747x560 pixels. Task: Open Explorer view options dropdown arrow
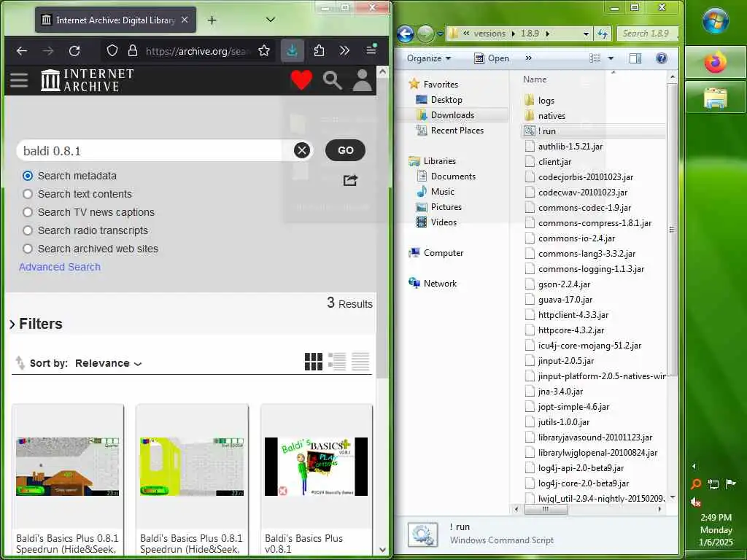611,58
